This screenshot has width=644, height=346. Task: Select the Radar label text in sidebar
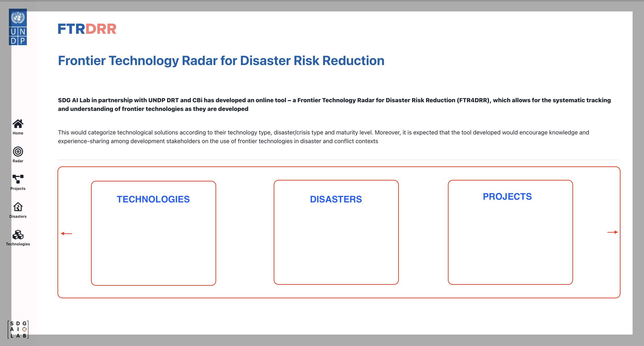pos(18,161)
